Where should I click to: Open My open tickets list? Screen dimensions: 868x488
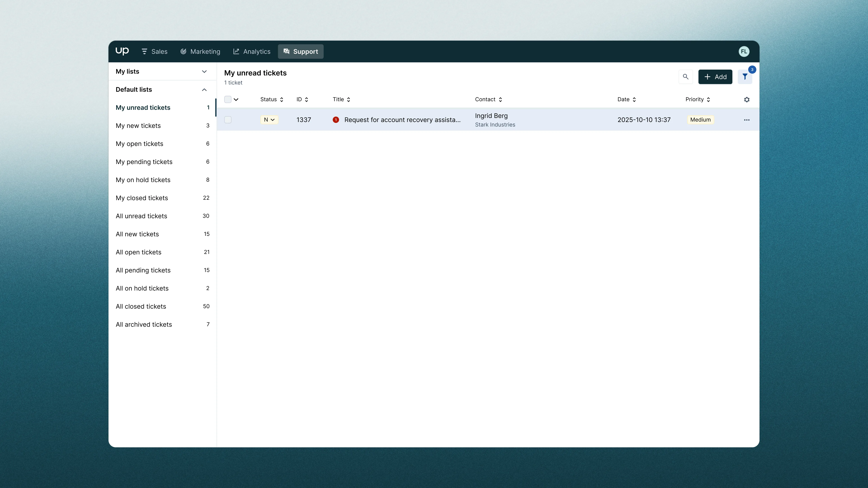pyautogui.click(x=162, y=144)
